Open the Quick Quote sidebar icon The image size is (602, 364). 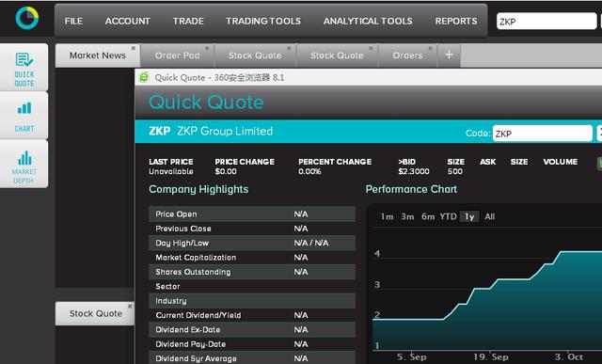pos(24,68)
